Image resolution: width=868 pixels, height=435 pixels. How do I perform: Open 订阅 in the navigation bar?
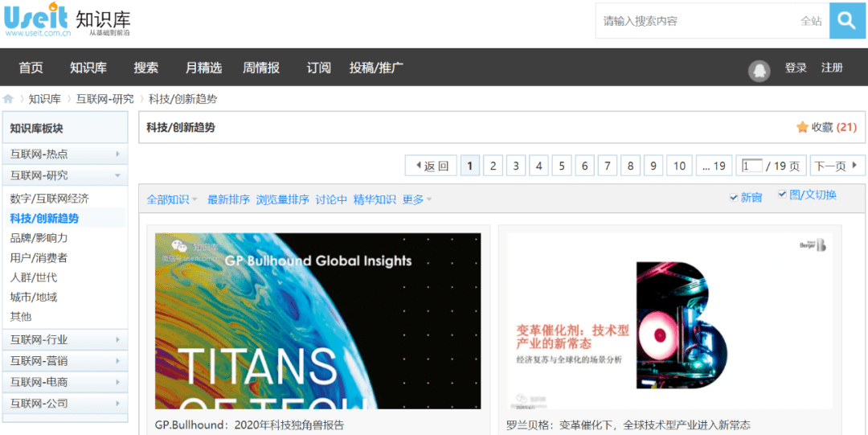[x=319, y=68]
